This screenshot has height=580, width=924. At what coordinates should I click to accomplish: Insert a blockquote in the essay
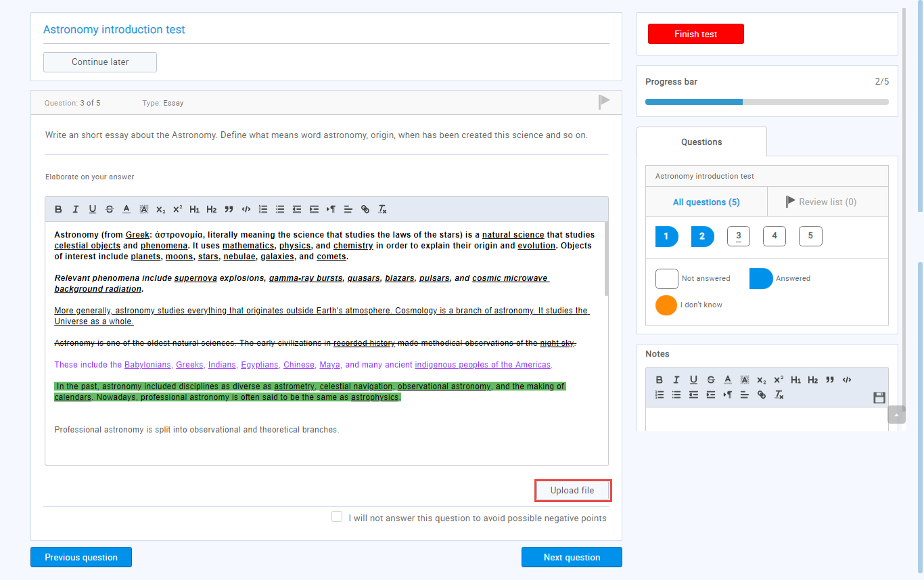point(228,209)
